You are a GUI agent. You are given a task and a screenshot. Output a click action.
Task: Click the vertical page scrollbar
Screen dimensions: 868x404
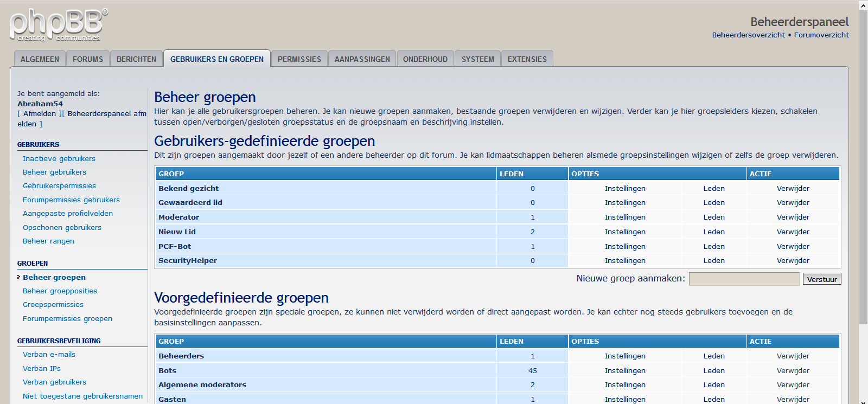click(x=863, y=167)
